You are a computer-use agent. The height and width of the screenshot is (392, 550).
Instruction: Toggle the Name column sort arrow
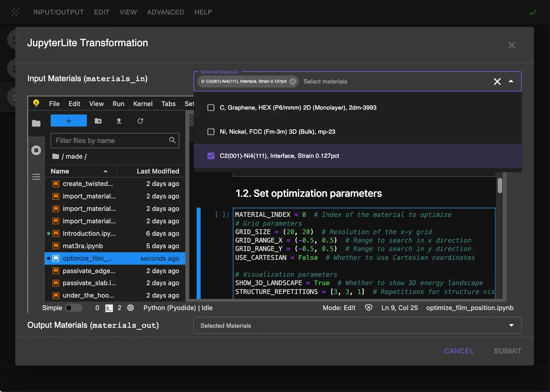click(x=105, y=171)
